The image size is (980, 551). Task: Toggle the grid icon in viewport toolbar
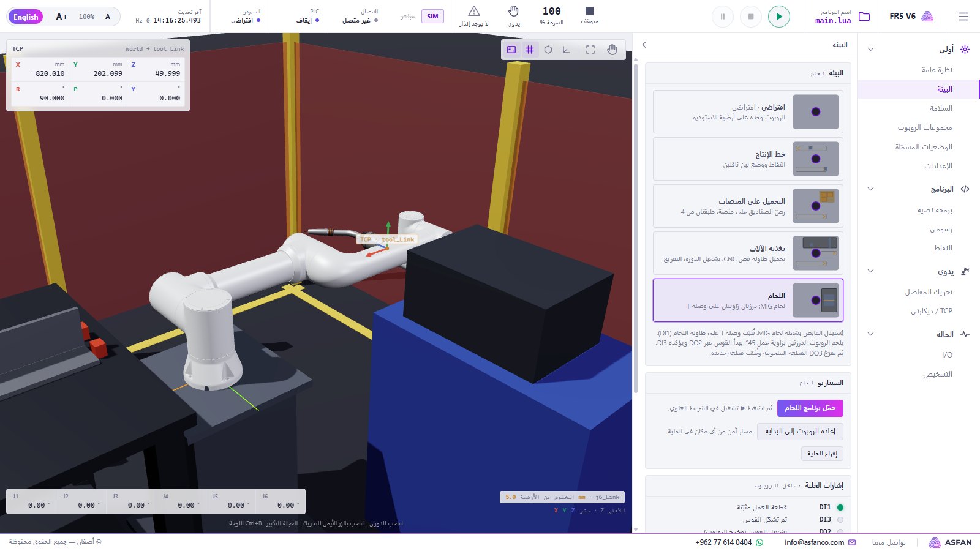point(530,50)
